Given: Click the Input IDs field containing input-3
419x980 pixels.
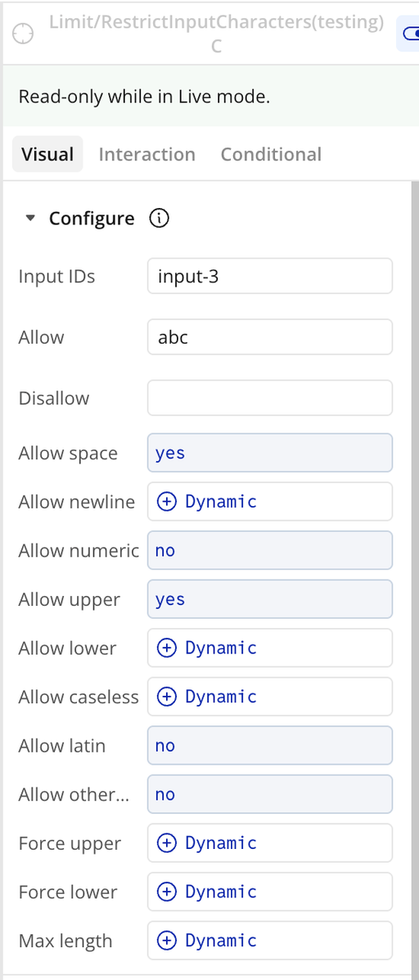Looking at the screenshot, I should [x=270, y=276].
